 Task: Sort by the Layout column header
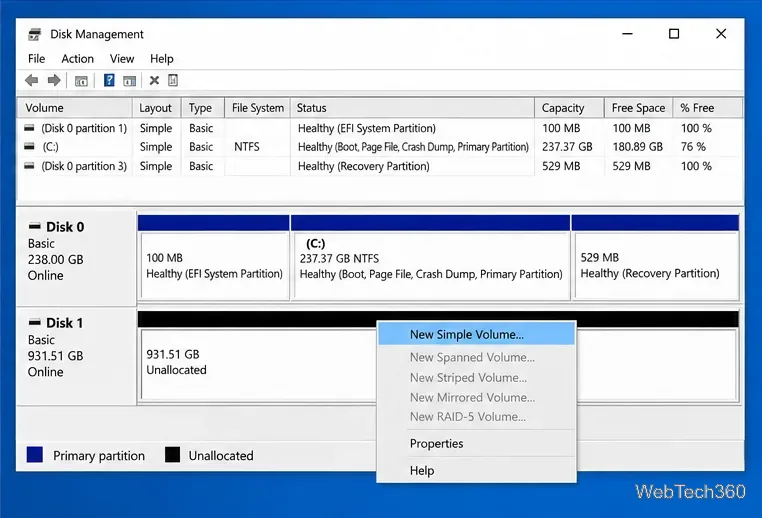click(156, 108)
